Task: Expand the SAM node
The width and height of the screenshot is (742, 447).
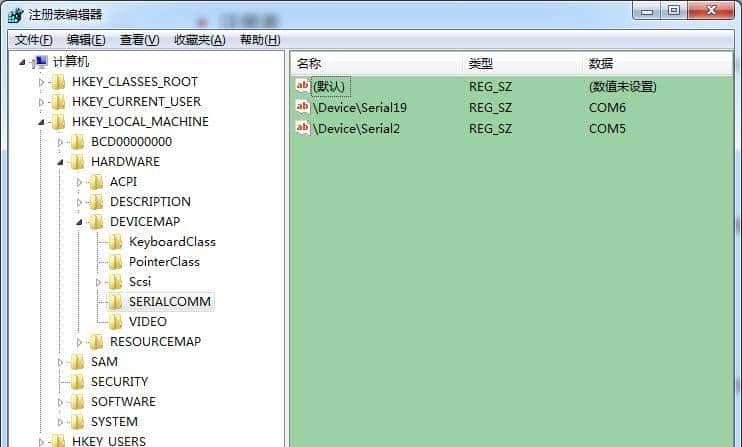Action: click(60, 362)
